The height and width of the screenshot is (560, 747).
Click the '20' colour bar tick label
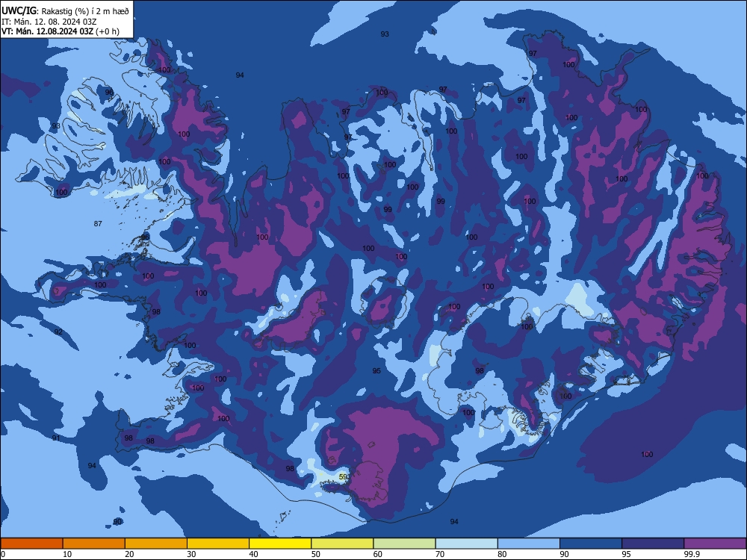click(x=129, y=554)
